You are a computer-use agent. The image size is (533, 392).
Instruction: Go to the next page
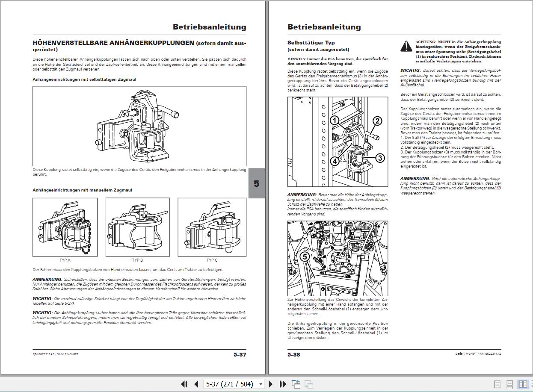(x=270, y=384)
